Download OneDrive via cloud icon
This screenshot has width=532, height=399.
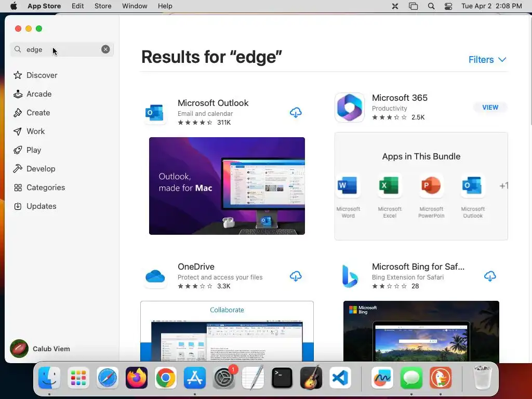point(296,276)
